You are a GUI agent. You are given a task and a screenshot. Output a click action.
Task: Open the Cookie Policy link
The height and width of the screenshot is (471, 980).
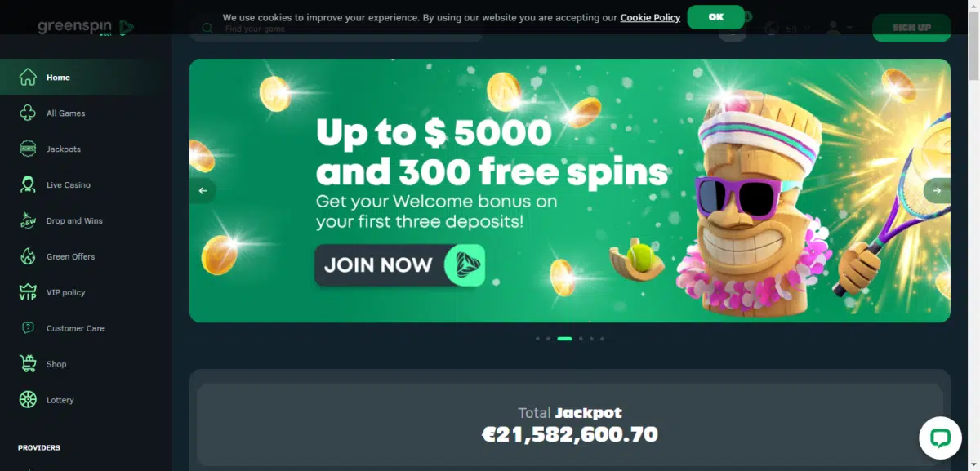(650, 17)
